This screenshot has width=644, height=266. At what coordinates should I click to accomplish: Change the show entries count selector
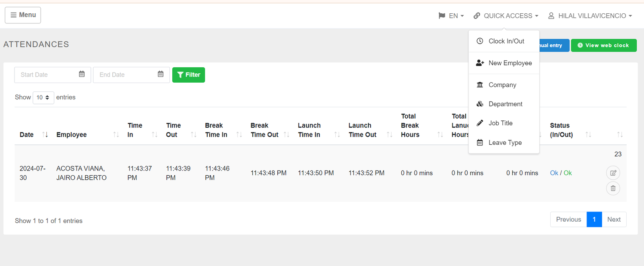click(x=43, y=98)
